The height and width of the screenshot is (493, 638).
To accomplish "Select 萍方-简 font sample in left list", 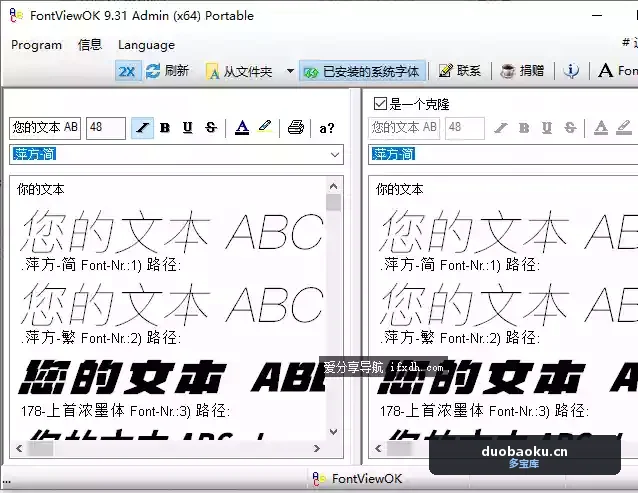I will [173, 231].
